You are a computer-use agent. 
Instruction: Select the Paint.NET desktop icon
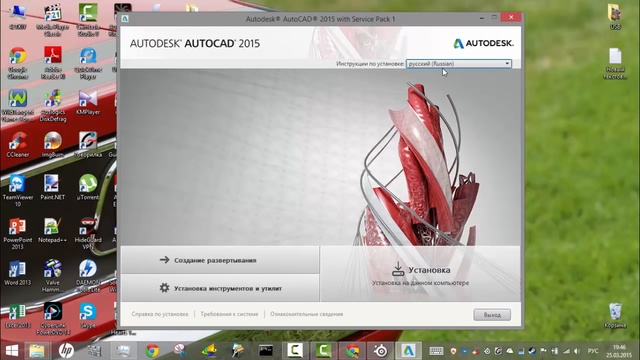(x=53, y=187)
